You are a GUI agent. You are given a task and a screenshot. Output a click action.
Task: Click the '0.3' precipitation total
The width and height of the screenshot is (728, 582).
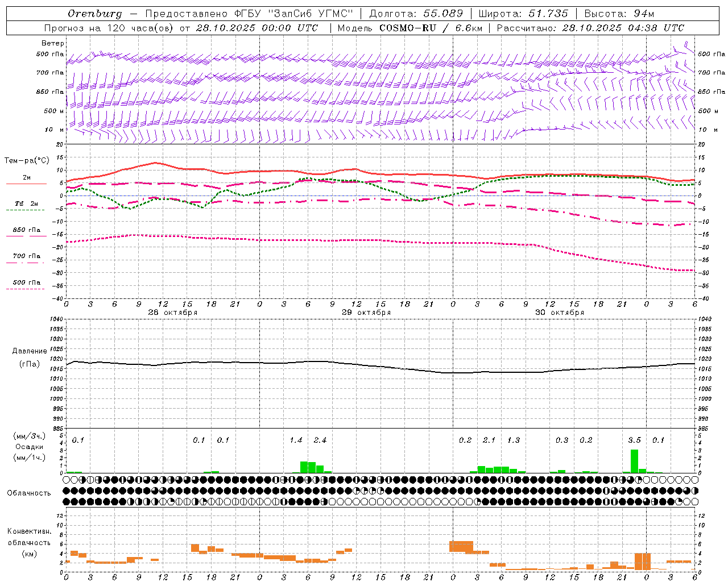coord(562,440)
